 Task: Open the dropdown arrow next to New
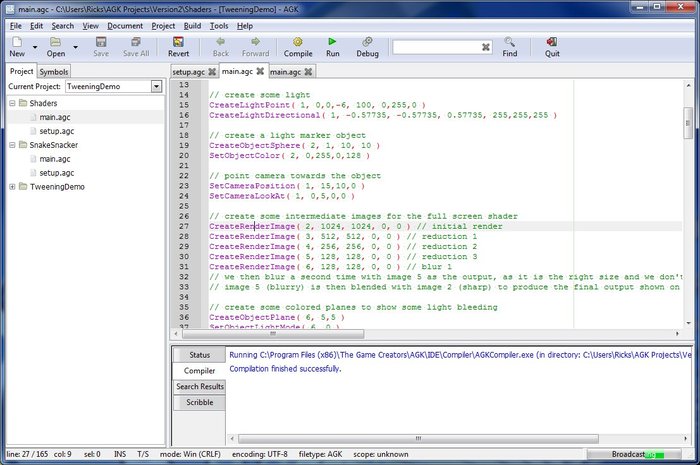click(x=35, y=47)
